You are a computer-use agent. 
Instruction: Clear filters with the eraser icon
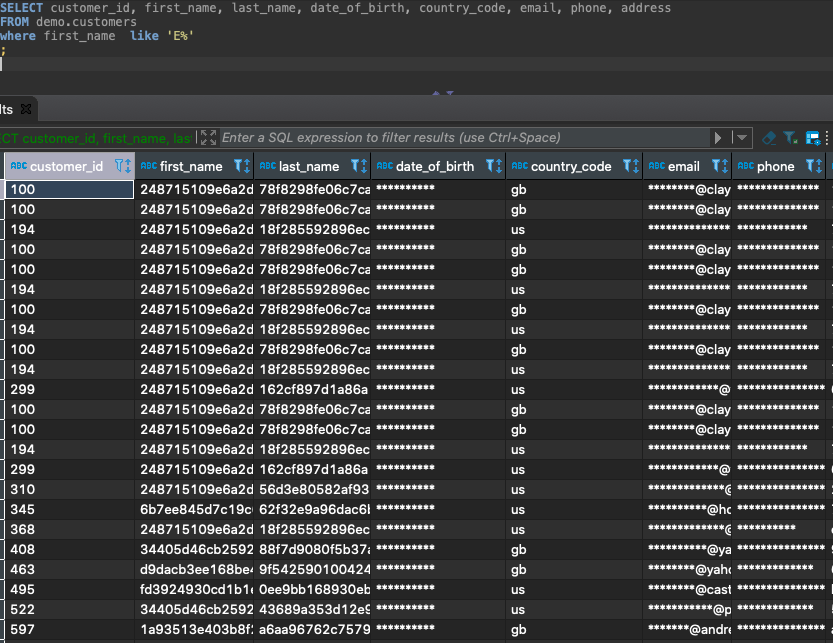point(769,138)
